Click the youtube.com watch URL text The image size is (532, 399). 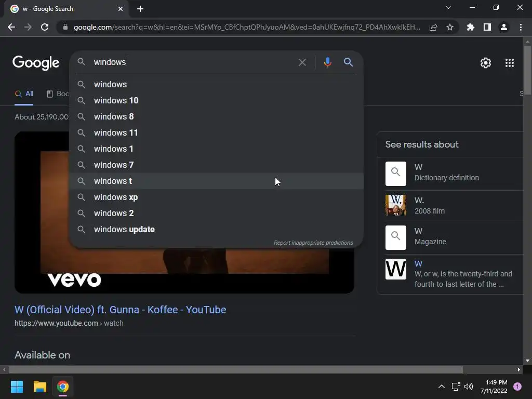[69, 323]
